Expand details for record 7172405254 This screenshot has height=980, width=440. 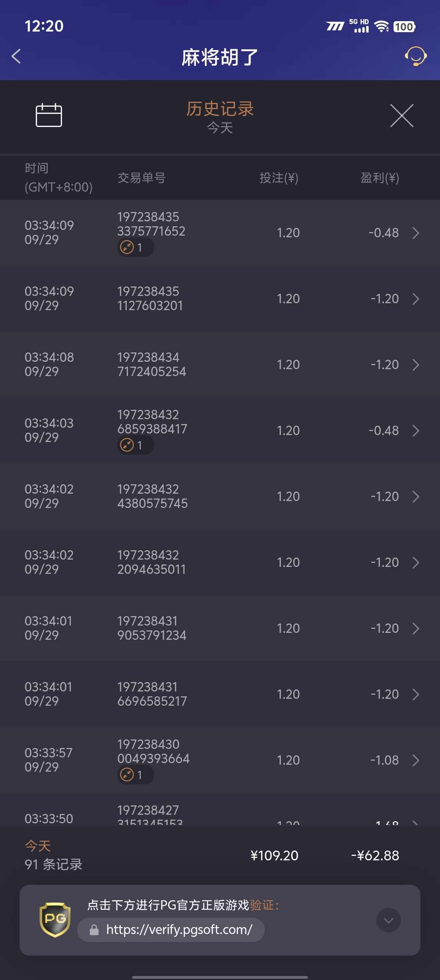pyautogui.click(x=416, y=365)
